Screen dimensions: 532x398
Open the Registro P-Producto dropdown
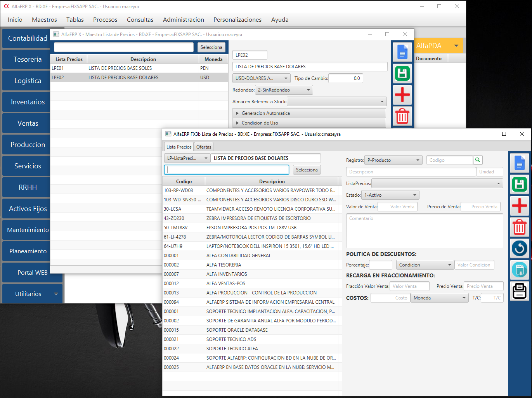click(393, 160)
